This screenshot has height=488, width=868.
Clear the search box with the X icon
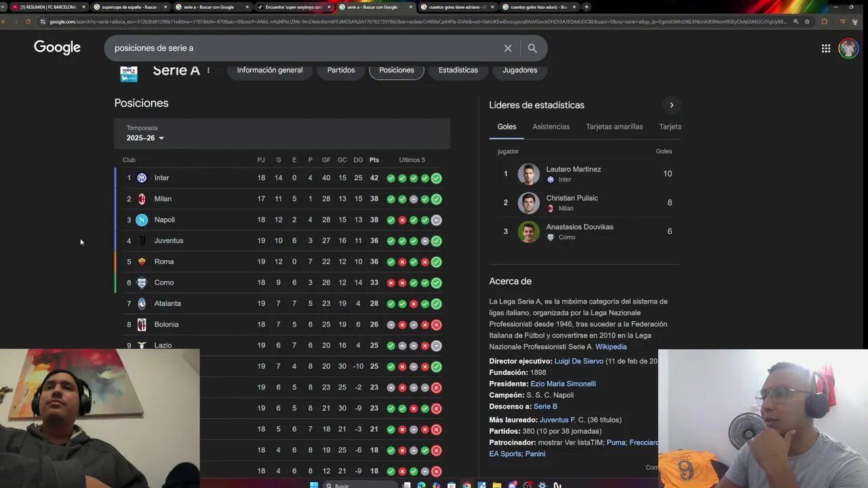(508, 48)
